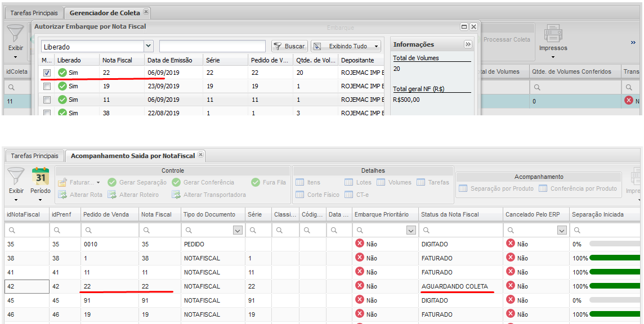Viewport: 644px width, 324px height.
Task: Click the Alterar Transportadora icon
Action: (176, 195)
